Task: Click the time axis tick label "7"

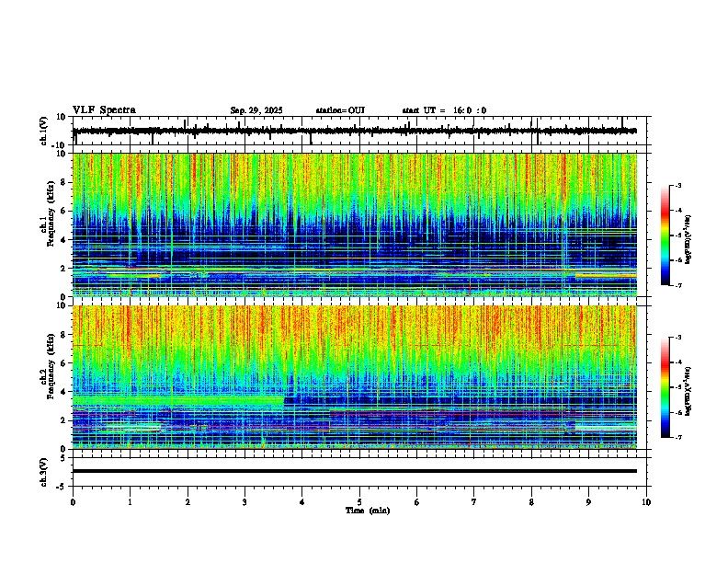Action: pos(474,502)
